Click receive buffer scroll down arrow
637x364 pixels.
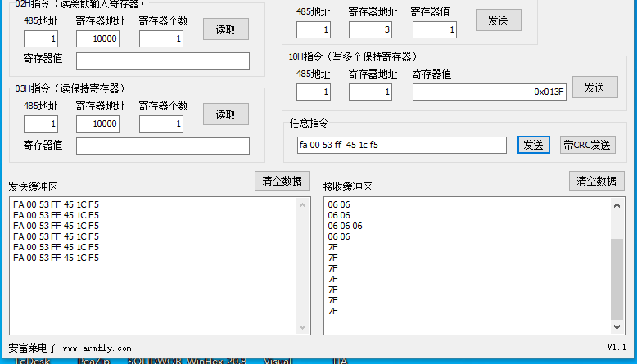(x=618, y=327)
